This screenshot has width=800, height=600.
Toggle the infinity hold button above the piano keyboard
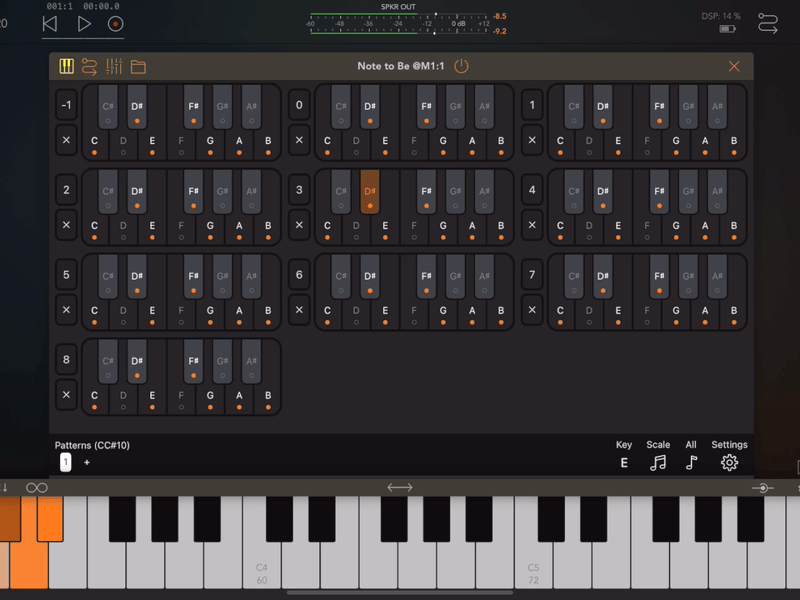pyautogui.click(x=36, y=486)
